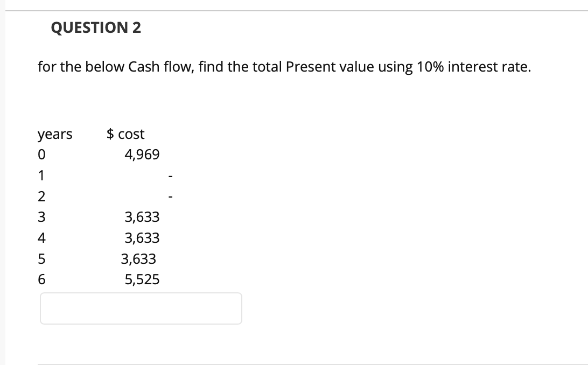Image resolution: width=588 pixels, height=365 pixels.
Task: Click the year 6 row label
Action: coord(41,279)
